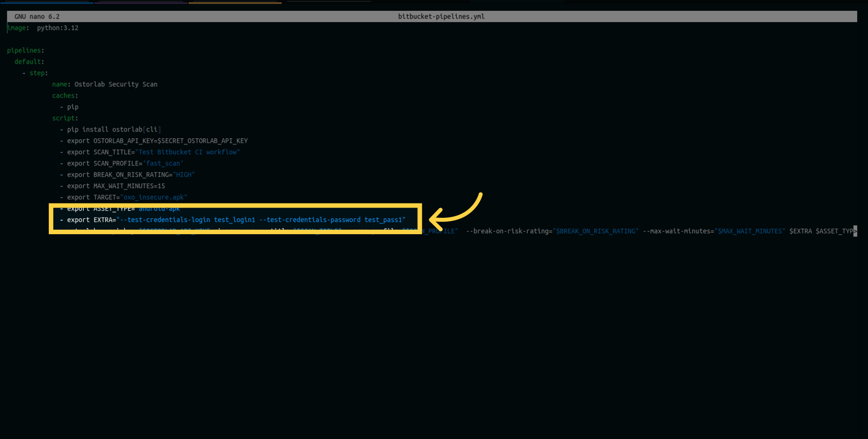Switch to the blue-underlined terminal tab
Screen dimensions: 868x439
click(x=47, y=2)
